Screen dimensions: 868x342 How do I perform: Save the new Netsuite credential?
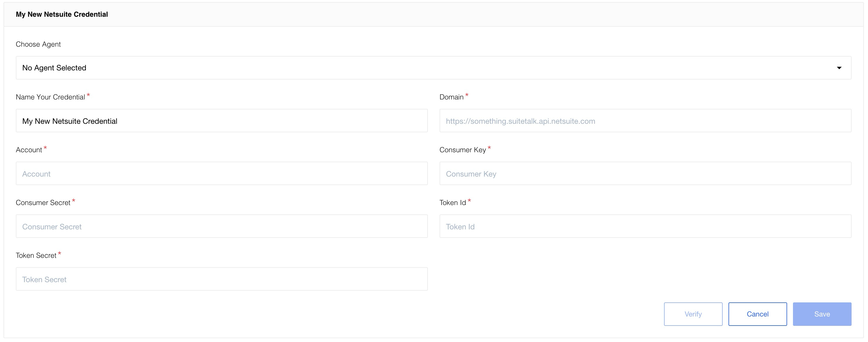pyautogui.click(x=821, y=314)
